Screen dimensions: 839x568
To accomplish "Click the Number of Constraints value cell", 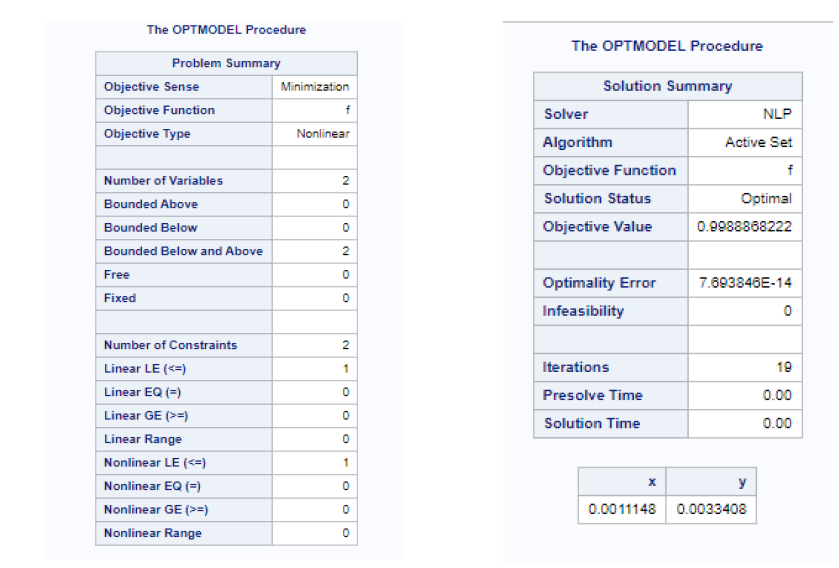I will pyautogui.click(x=315, y=345).
